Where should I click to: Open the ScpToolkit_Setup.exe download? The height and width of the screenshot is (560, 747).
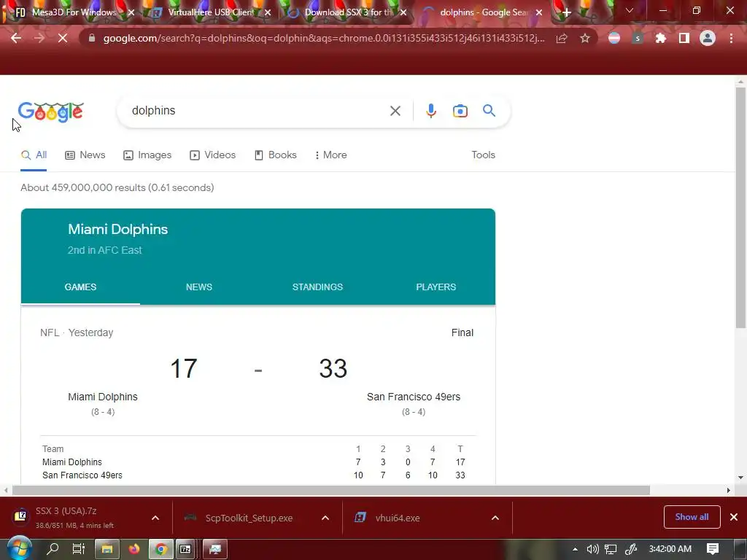[249, 518]
